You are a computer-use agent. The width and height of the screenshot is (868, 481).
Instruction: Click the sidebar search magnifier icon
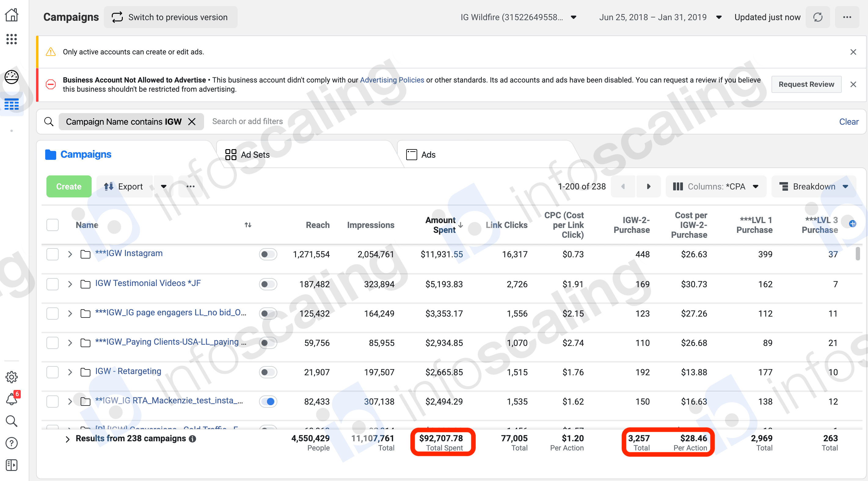[12, 421]
